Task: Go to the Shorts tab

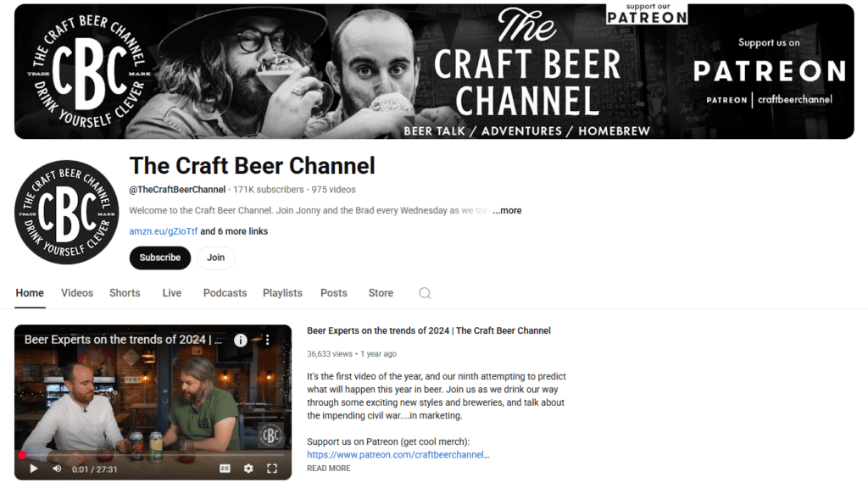Action: 125,293
